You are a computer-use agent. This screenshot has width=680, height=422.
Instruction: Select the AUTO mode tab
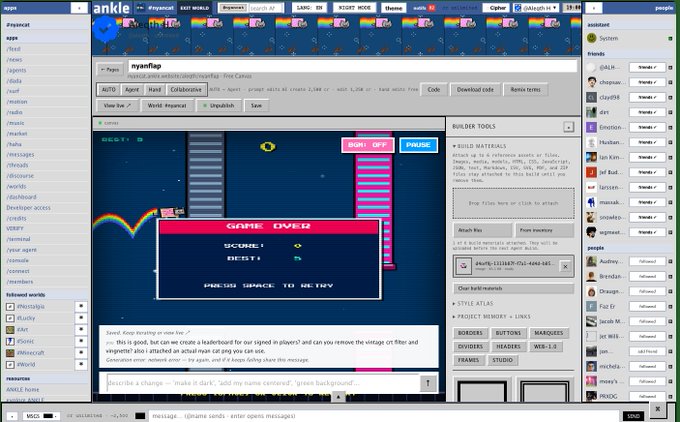click(108, 90)
